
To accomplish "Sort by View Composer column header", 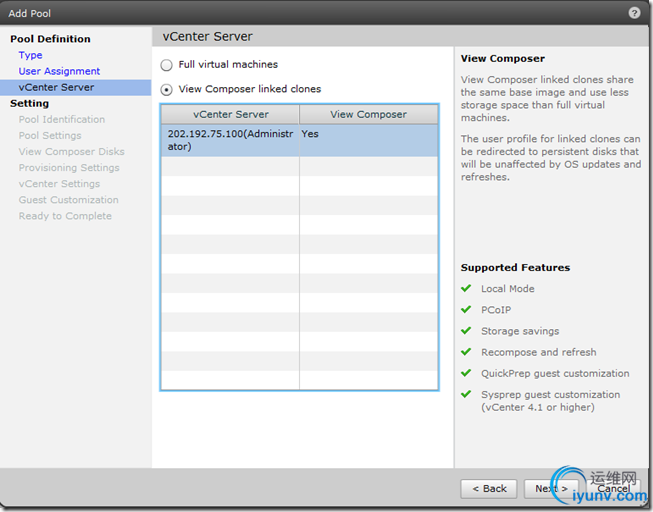I will (x=369, y=114).
